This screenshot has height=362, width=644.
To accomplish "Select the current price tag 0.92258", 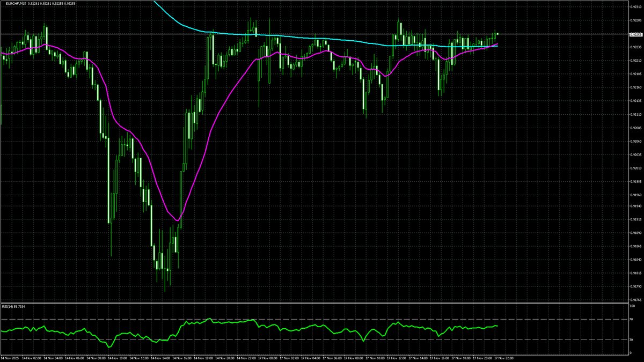I will pos(635,34).
